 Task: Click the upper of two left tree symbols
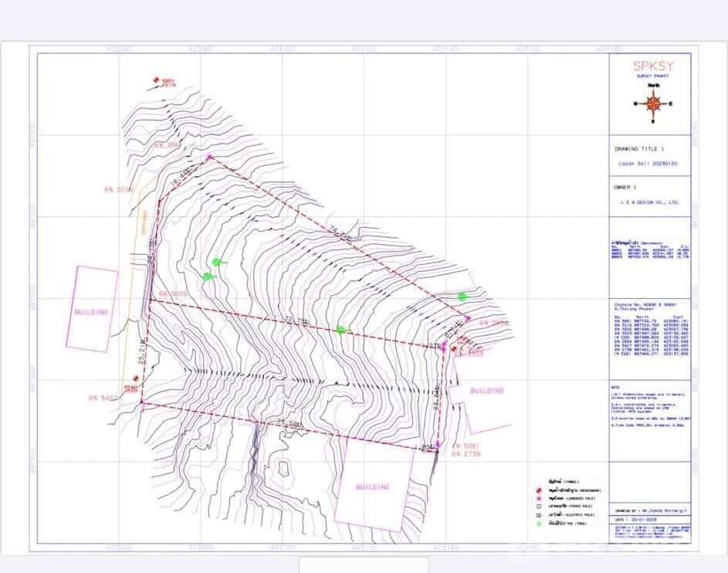[x=217, y=262]
